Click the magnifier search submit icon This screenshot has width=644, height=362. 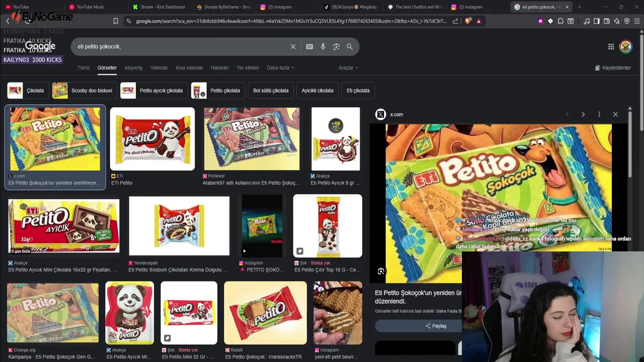pyautogui.click(x=350, y=47)
